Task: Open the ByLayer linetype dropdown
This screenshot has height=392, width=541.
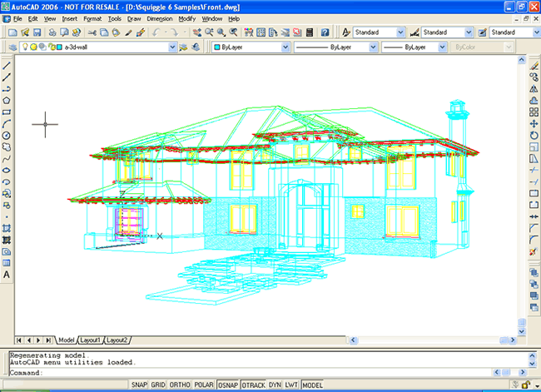Action: coord(373,47)
